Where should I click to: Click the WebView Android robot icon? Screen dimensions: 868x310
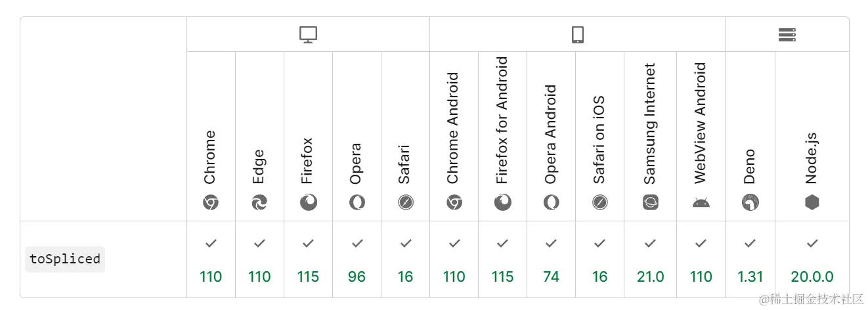pos(701,203)
